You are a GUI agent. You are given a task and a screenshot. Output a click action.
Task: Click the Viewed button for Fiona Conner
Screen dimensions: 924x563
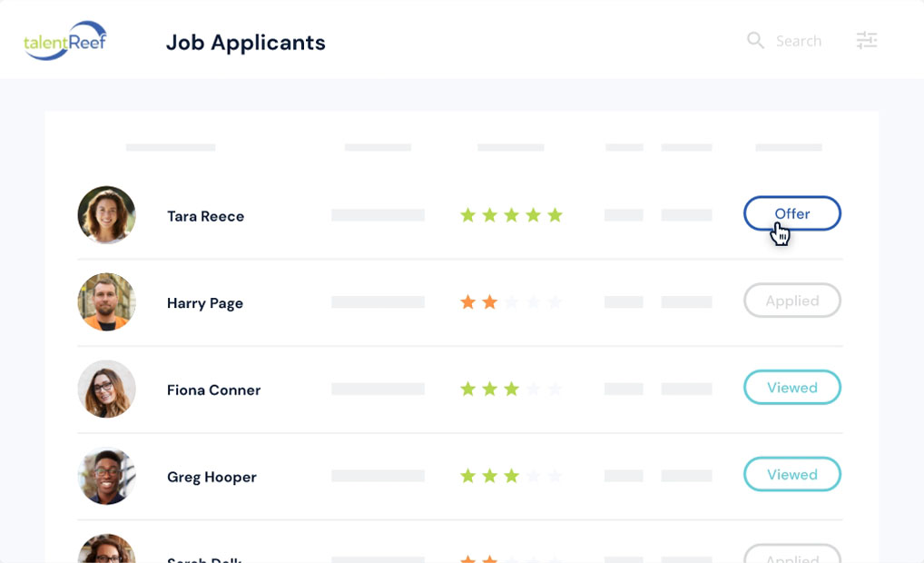[x=791, y=387]
